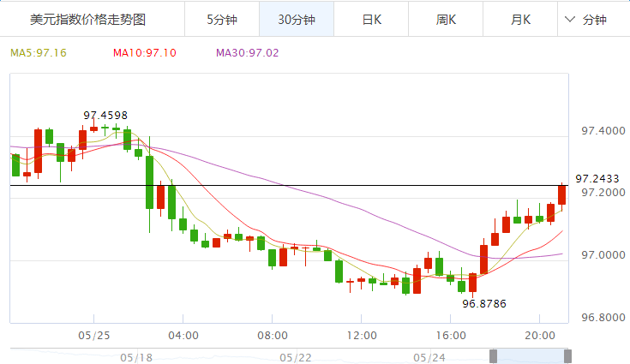Toggle the MA5 moving average legend

click(38, 53)
